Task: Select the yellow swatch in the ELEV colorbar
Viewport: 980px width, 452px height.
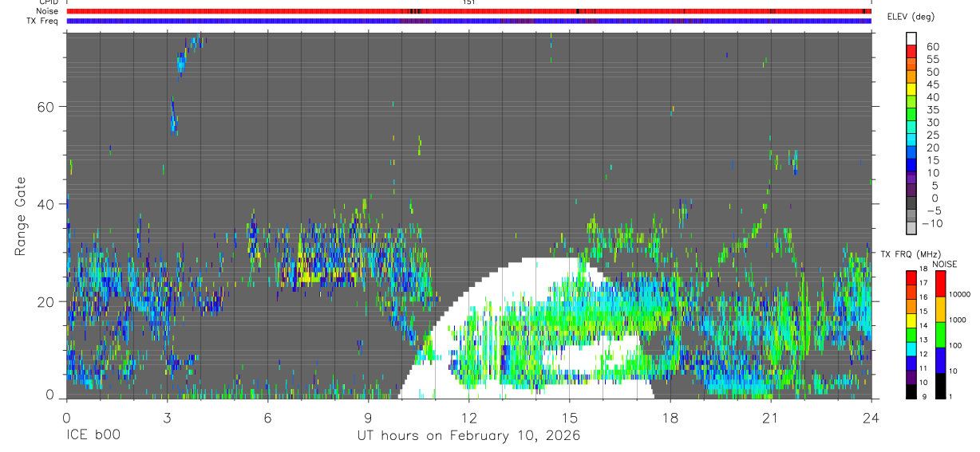Action: coord(911,89)
